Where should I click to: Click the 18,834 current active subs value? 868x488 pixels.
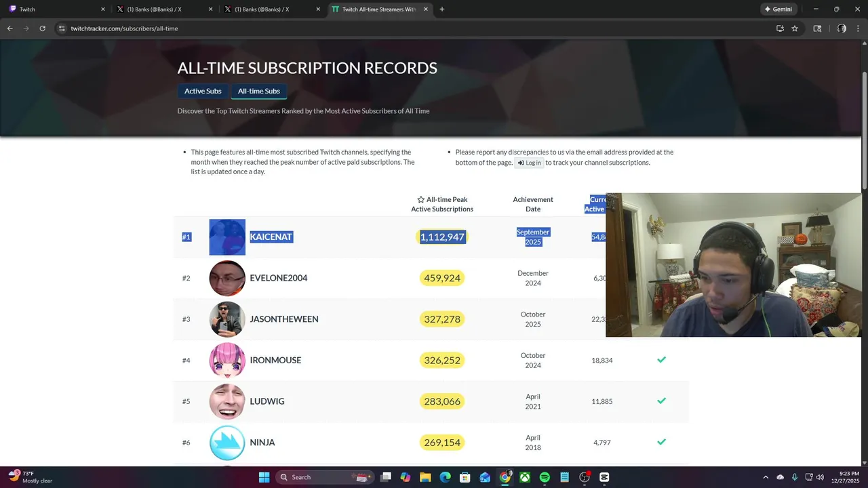pos(602,361)
